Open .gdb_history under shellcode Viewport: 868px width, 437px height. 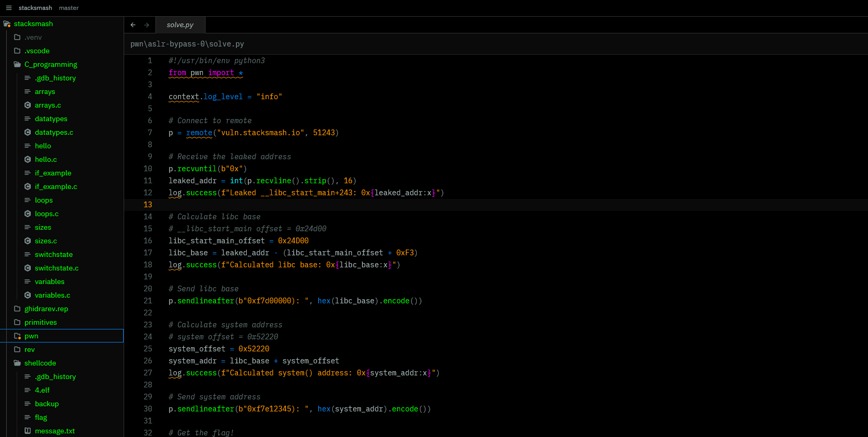tap(55, 376)
